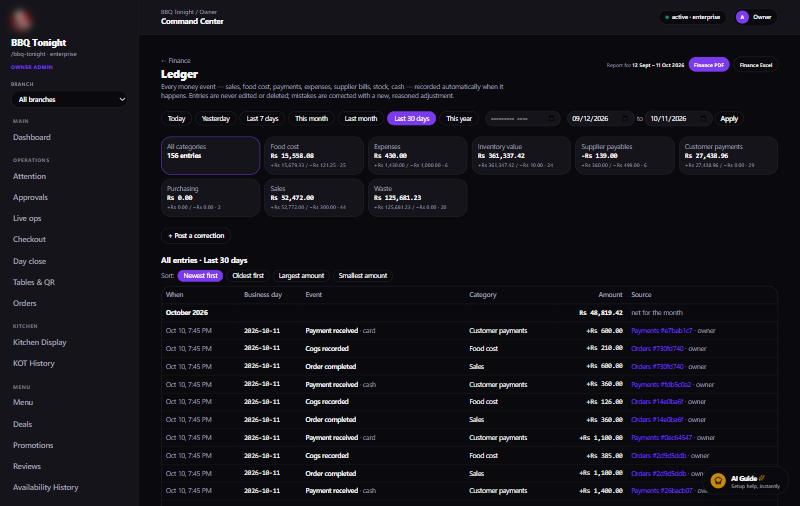This screenshot has width=800, height=506.
Task: Select the Today date range
Action: point(177,118)
